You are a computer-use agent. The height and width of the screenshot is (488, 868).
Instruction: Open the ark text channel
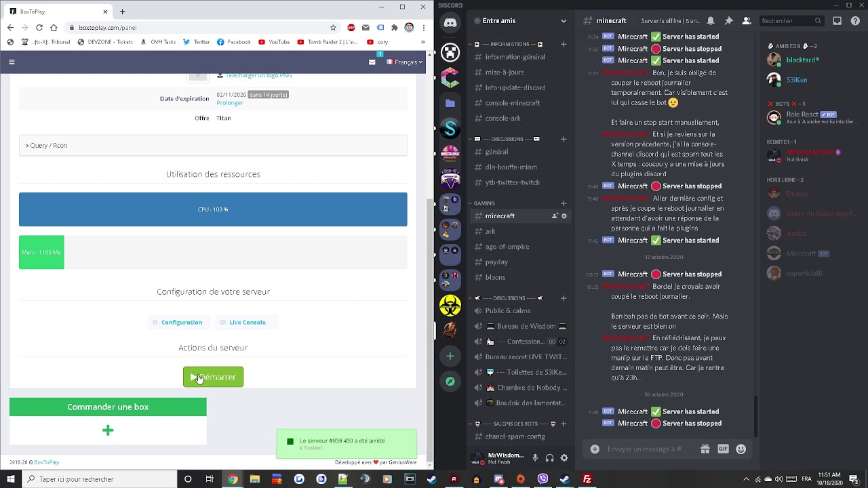[520, 231]
